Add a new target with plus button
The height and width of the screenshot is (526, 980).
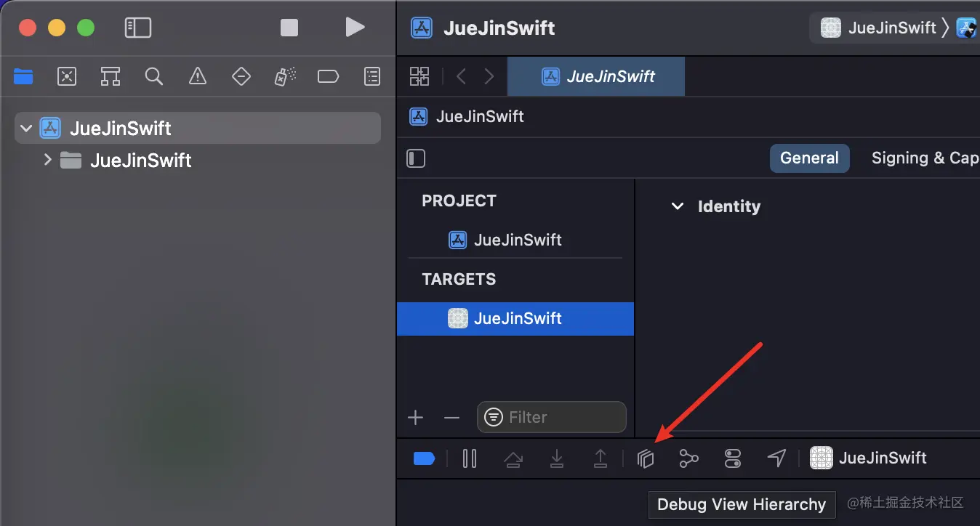click(416, 417)
